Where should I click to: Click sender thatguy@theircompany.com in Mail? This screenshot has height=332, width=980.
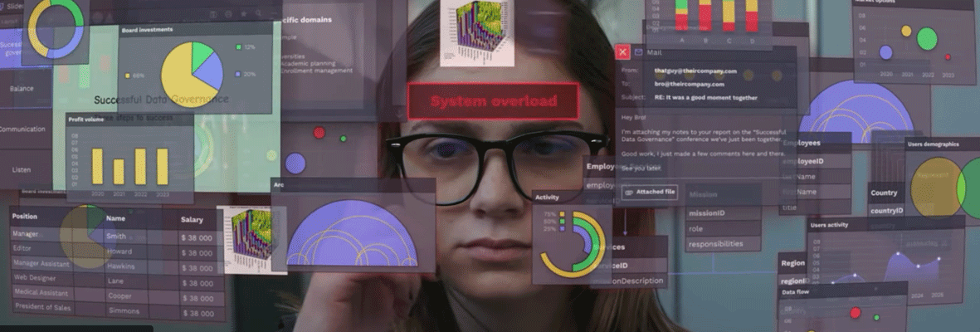(695, 71)
